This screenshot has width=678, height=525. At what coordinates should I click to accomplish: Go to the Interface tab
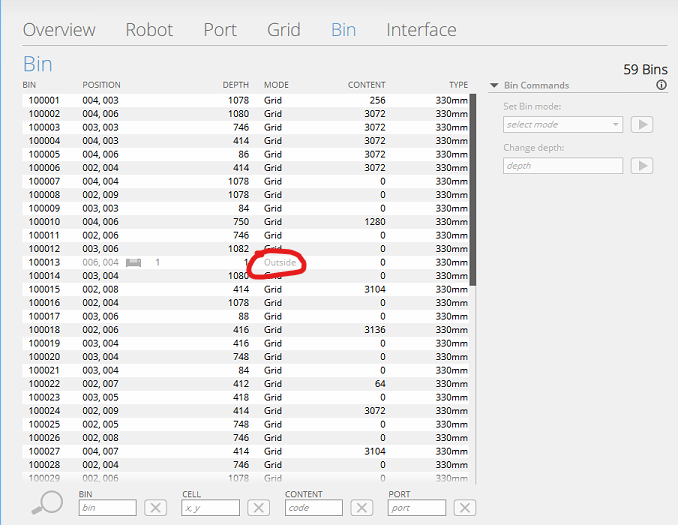point(421,29)
